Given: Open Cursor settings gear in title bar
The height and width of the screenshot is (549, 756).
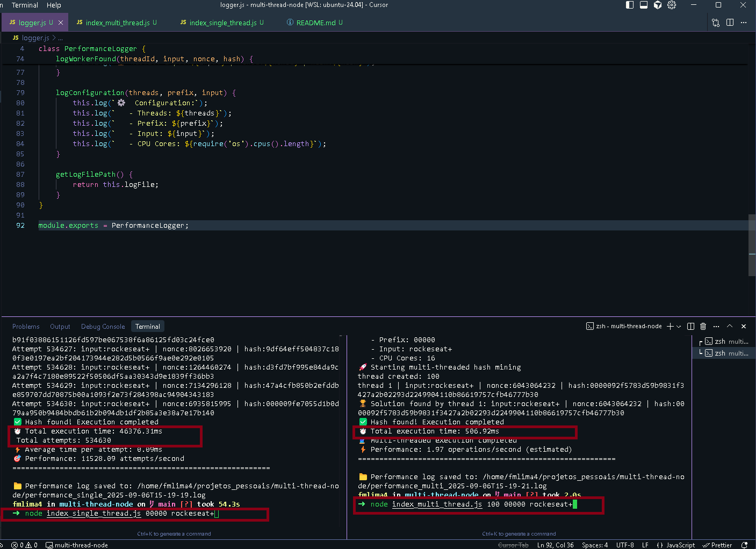Looking at the screenshot, I should 672,5.
